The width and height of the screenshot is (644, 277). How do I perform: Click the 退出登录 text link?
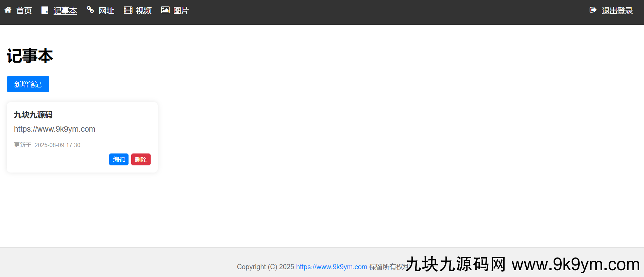617,11
